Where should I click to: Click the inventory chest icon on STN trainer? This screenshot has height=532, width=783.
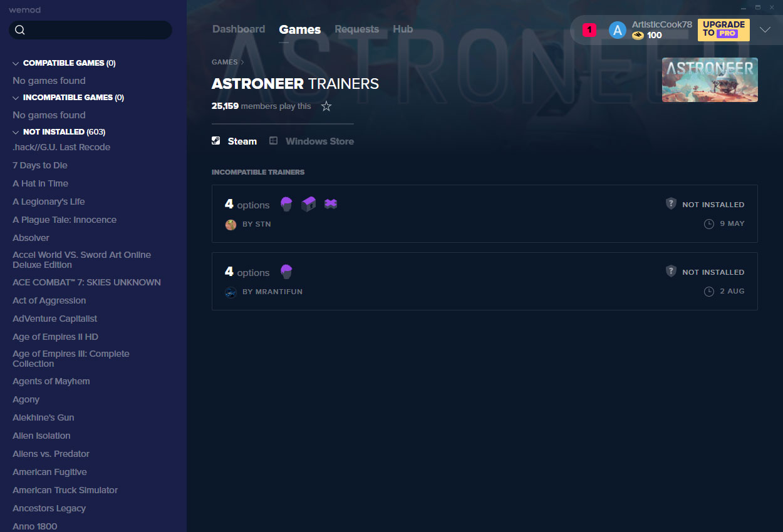click(308, 204)
